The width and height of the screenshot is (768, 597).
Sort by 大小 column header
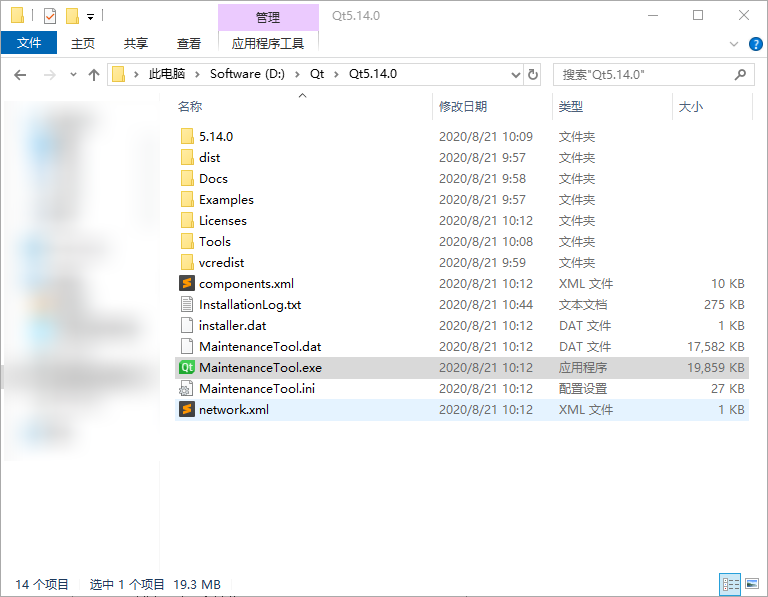691,106
